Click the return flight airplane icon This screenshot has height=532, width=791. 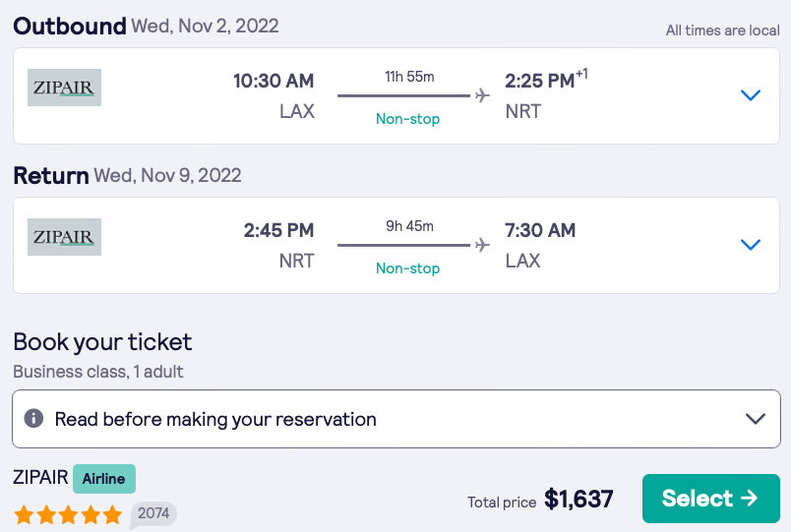(x=482, y=245)
